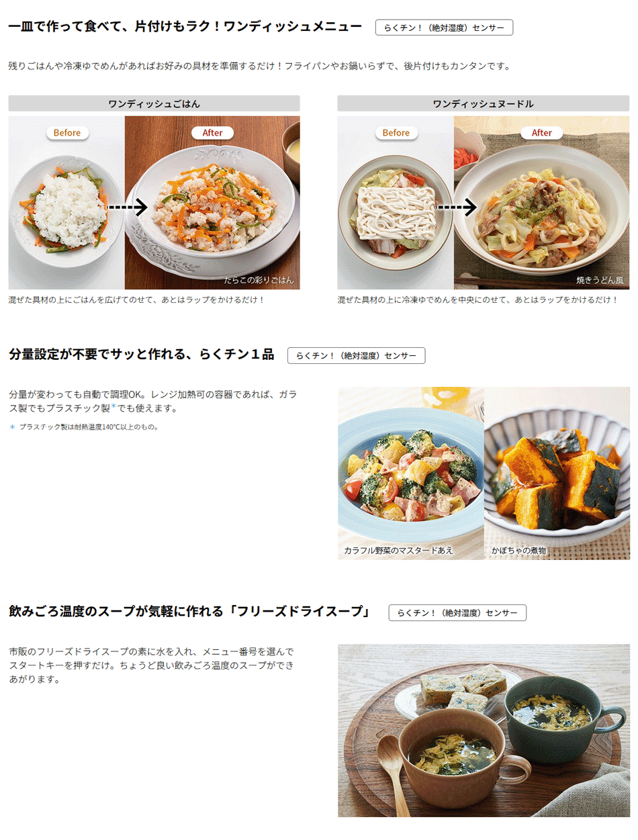Click the Before badge on the rice photo

(67, 133)
